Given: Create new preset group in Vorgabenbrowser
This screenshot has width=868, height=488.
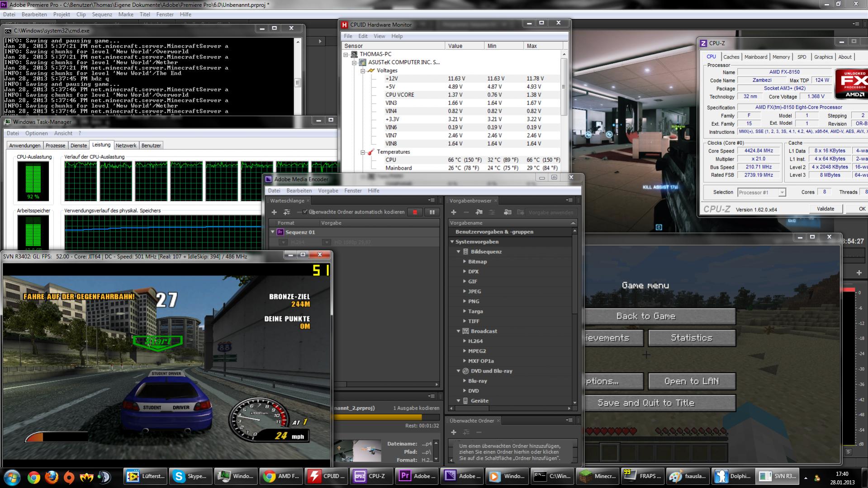Looking at the screenshot, I should 479,212.
